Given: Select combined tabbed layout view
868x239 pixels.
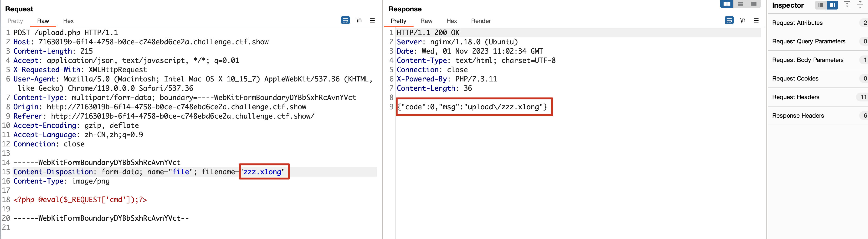Looking at the screenshot, I should point(754,4).
